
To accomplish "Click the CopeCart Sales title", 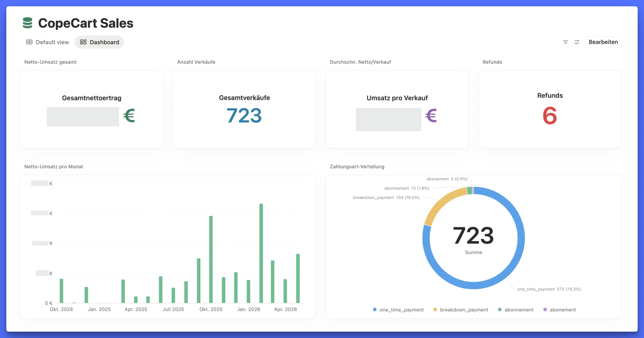I will [86, 23].
